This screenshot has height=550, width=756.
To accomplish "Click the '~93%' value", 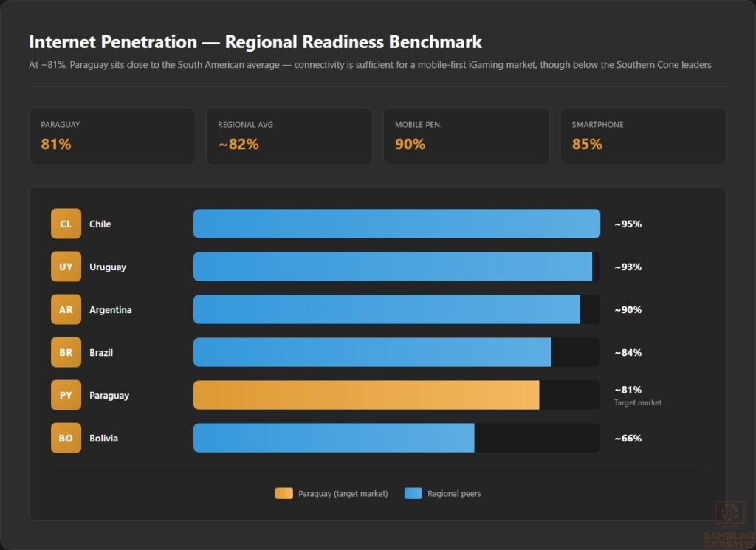I will tap(628, 267).
